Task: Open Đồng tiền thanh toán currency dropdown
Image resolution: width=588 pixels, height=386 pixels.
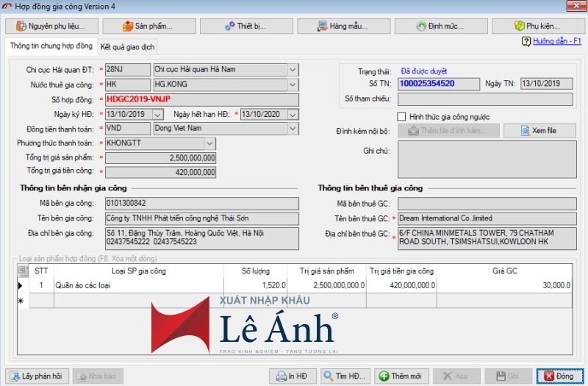Action: 293,129
